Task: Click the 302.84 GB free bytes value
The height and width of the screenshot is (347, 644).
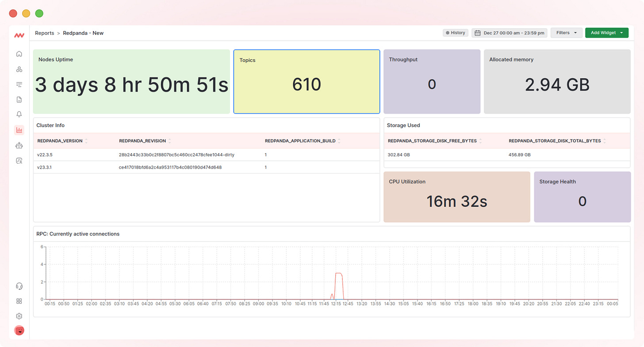Action: [x=398, y=155]
